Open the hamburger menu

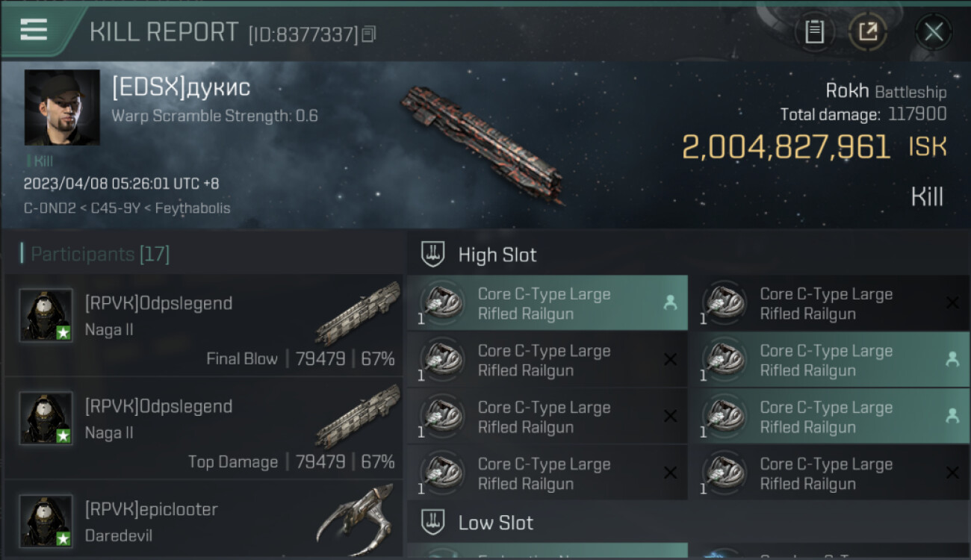pos(34,30)
